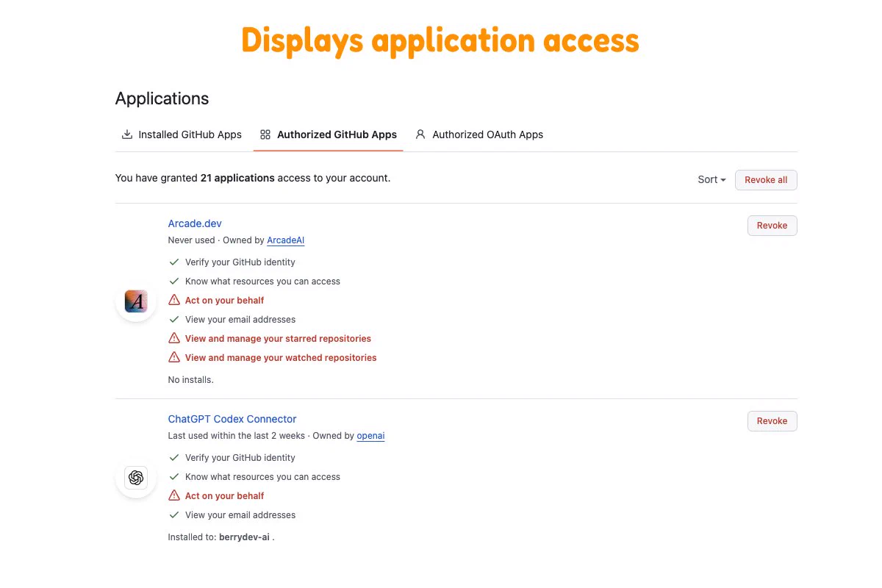Image resolution: width=882 pixels, height=588 pixels.
Task: Open the openai owner link
Action: click(x=370, y=436)
